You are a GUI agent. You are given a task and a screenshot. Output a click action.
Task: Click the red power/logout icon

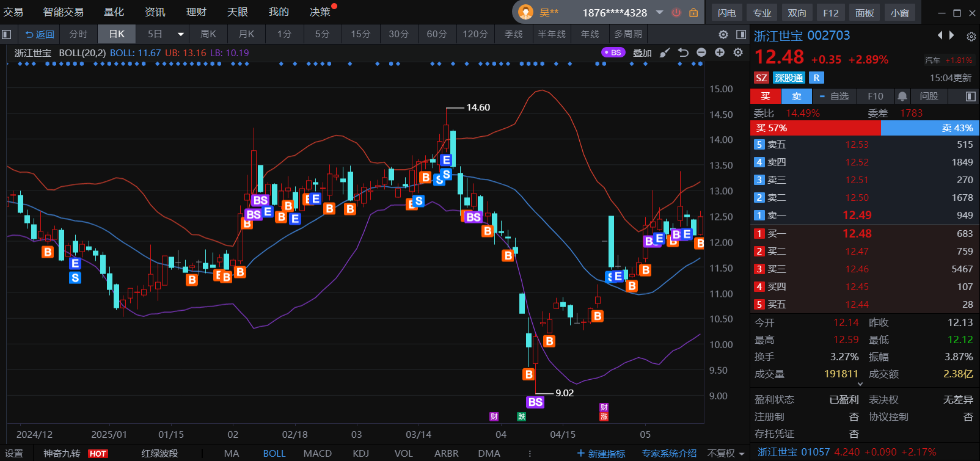pos(676,12)
